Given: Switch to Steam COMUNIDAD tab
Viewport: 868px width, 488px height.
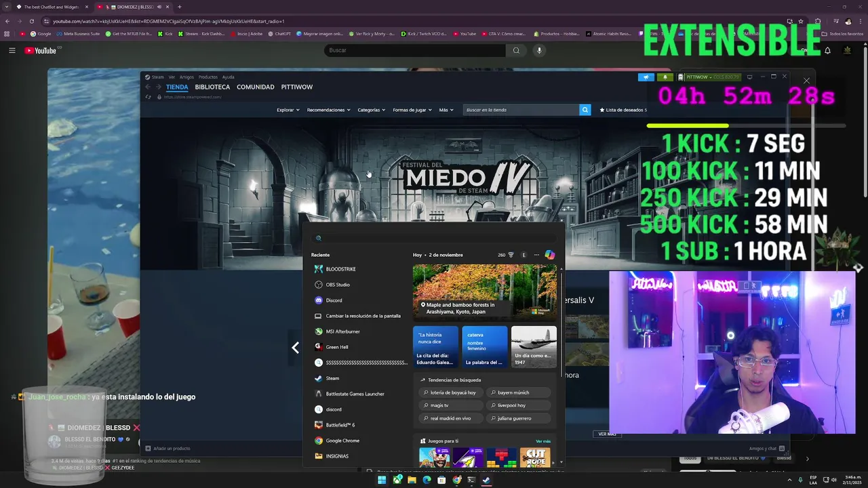Looking at the screenshot, I should coord(256,87).
